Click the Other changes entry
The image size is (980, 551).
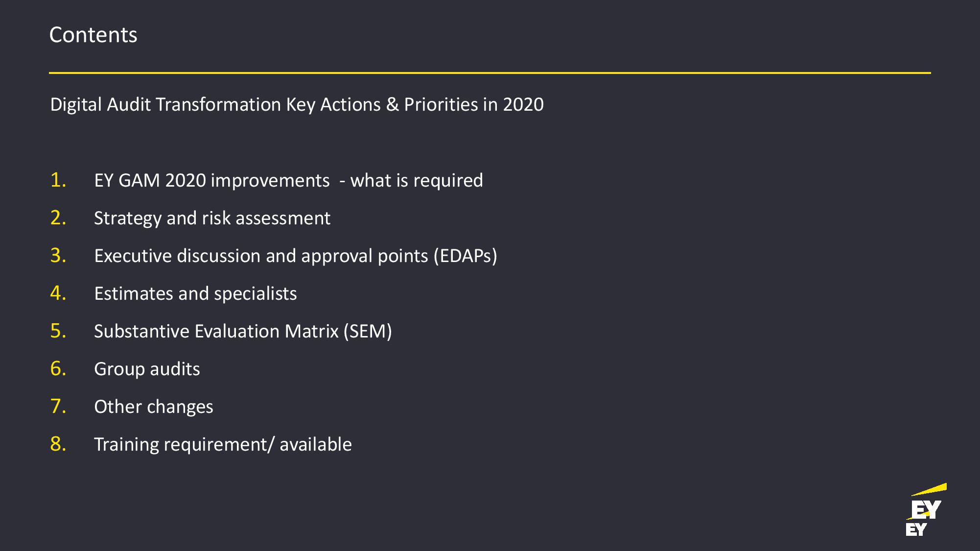click(x=154, y=407)
